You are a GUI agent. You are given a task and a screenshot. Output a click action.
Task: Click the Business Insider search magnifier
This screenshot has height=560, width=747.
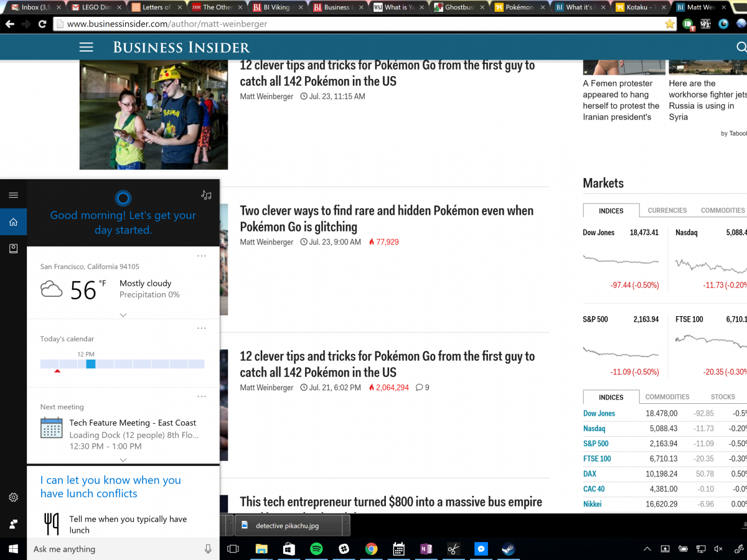741,47
